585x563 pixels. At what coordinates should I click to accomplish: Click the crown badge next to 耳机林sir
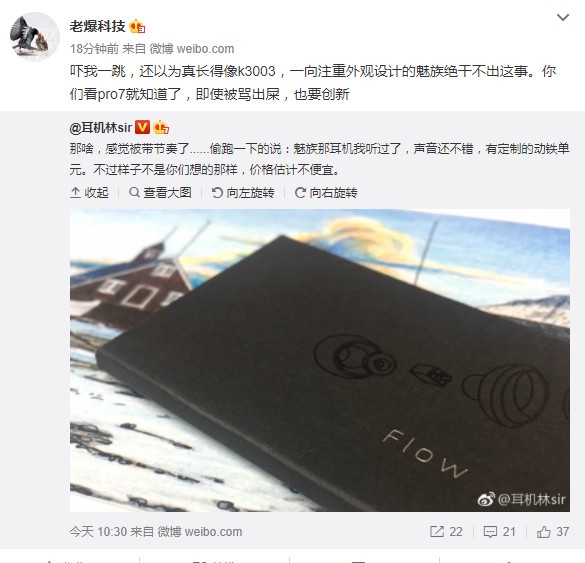coord(161,127)
